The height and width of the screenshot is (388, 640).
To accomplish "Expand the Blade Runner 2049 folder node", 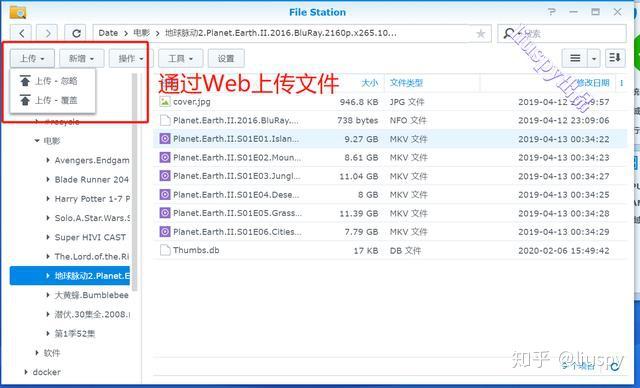I will point(48,180).
